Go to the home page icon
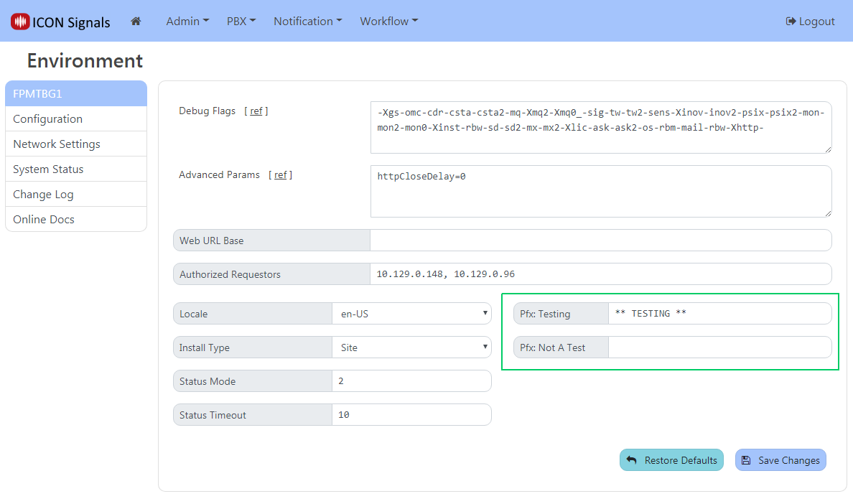The height and width of the screenshot is (504, 853). click(136, 22)
